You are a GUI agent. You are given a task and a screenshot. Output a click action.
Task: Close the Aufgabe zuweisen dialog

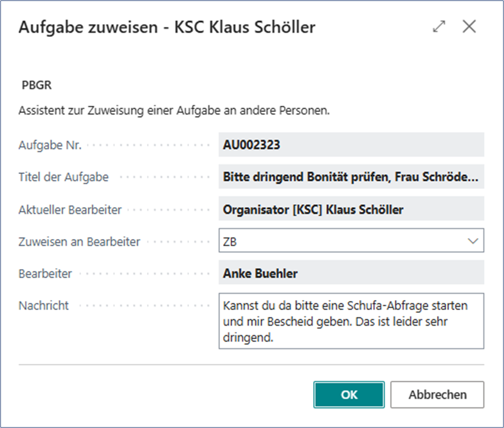469,27
